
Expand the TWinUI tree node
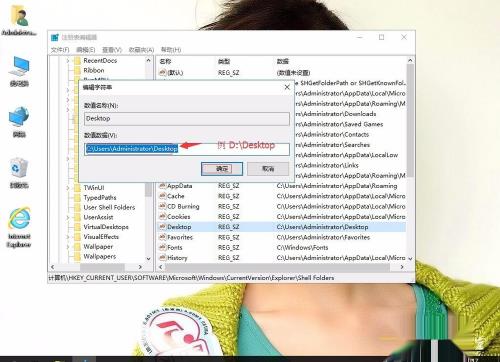click(x=68, y=188)
